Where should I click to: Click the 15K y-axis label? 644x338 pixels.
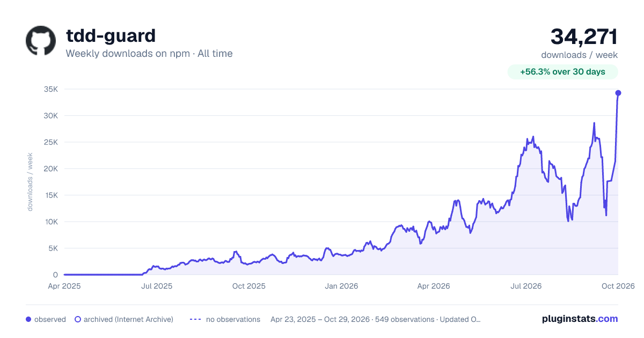[x=50, y=195]
